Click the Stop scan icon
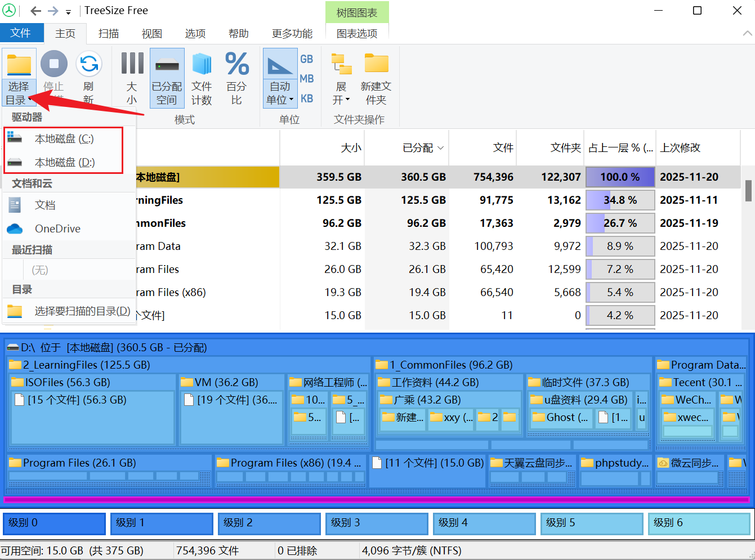 54,65
